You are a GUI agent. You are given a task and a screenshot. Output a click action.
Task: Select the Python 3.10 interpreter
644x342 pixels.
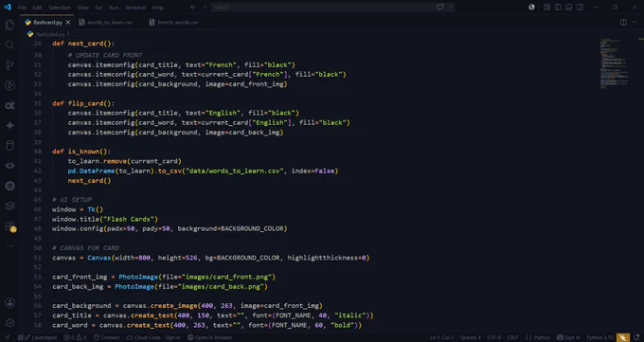[599, 337]
